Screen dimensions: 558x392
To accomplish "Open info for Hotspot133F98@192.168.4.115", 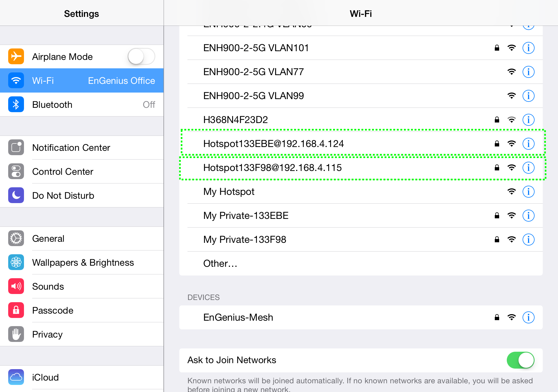I will 528,168.
